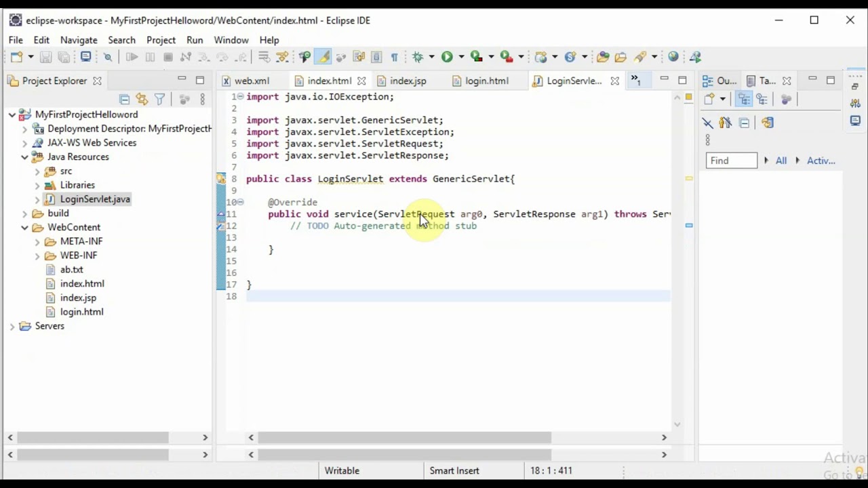Minimize the editor area
This screenshot has width=868, height=488.
(x=665, y=80)
